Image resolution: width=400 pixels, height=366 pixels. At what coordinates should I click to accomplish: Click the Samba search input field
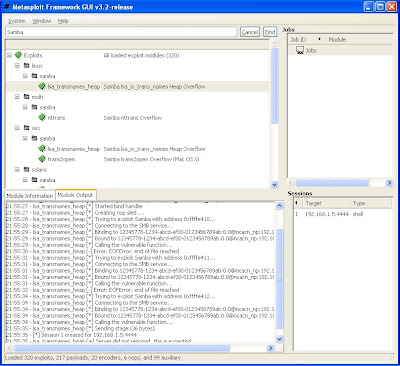pyautogui.click(x=121, y=32)
